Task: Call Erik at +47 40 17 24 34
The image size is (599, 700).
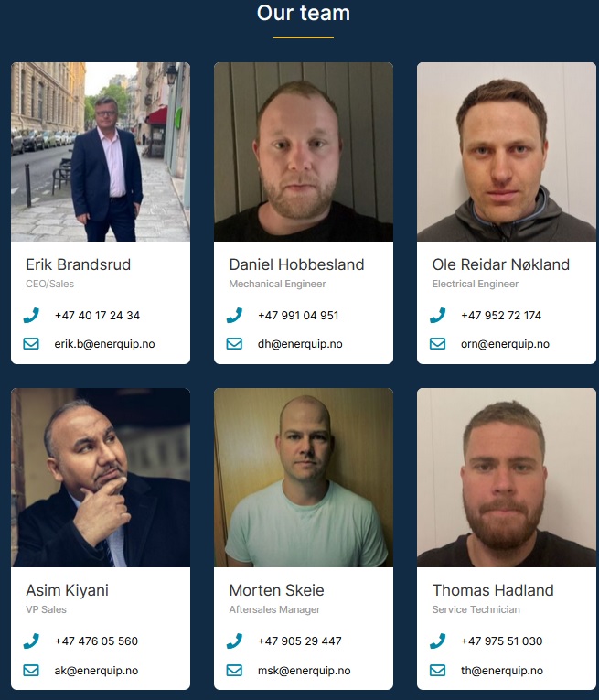Action: coord(97,315)
